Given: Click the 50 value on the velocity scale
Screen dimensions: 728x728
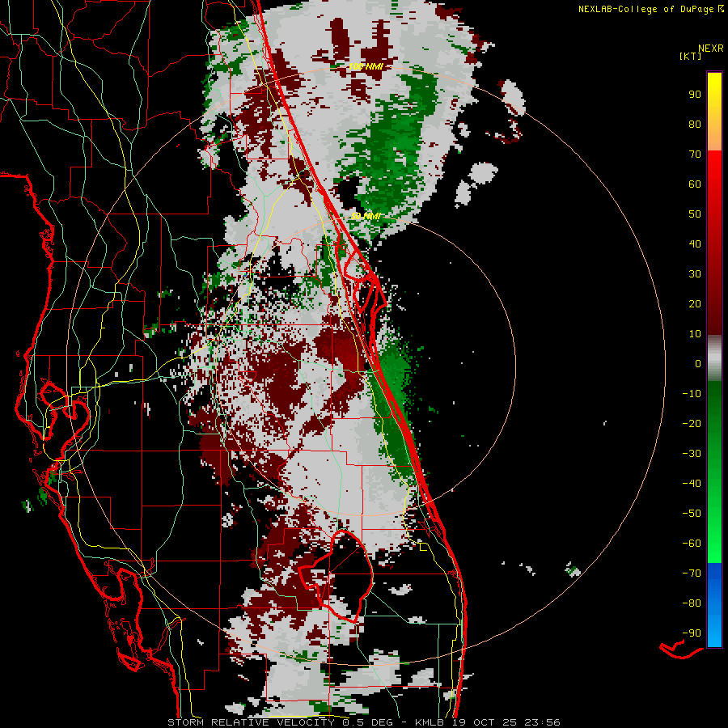Looking at the screenshot, I should pos(695,214).
